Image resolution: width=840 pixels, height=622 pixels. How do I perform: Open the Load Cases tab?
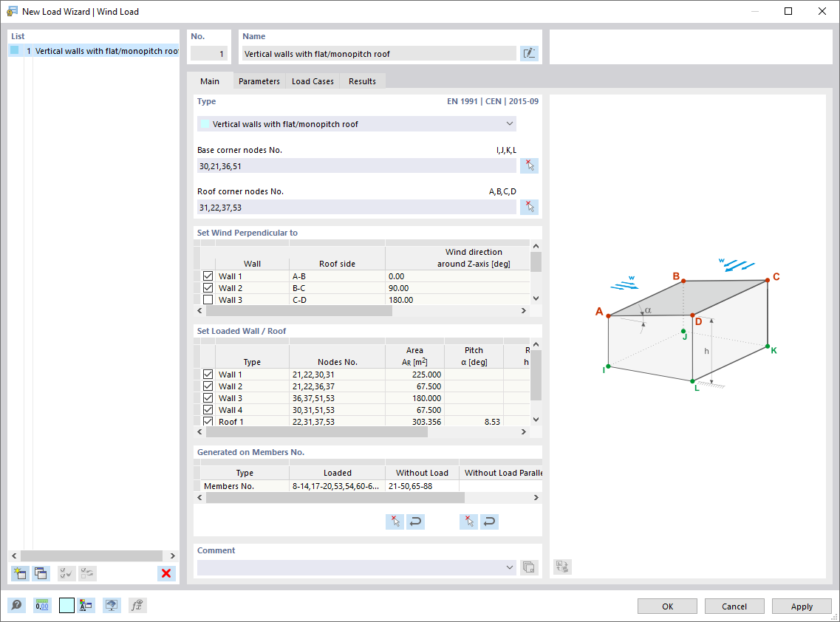312,81
